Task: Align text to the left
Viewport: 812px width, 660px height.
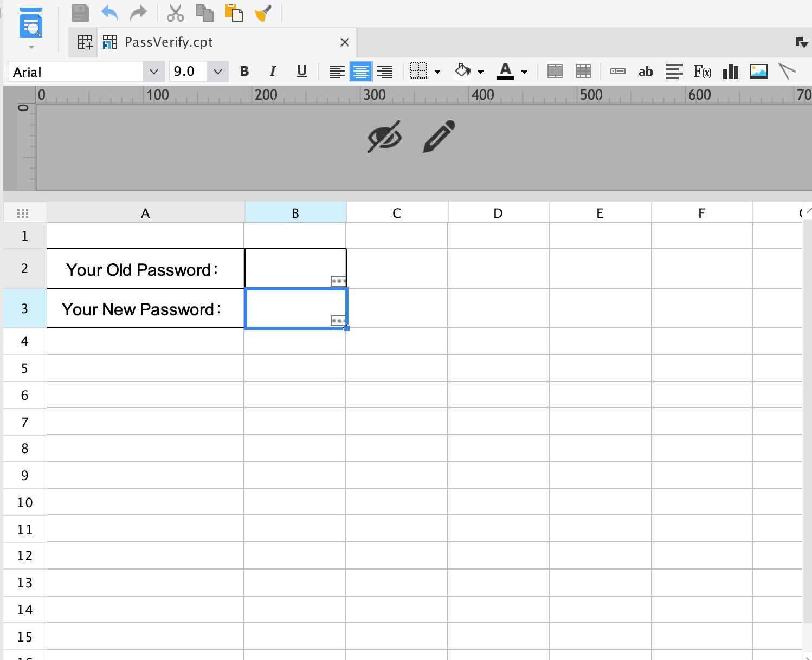Action: pos(337,72)
